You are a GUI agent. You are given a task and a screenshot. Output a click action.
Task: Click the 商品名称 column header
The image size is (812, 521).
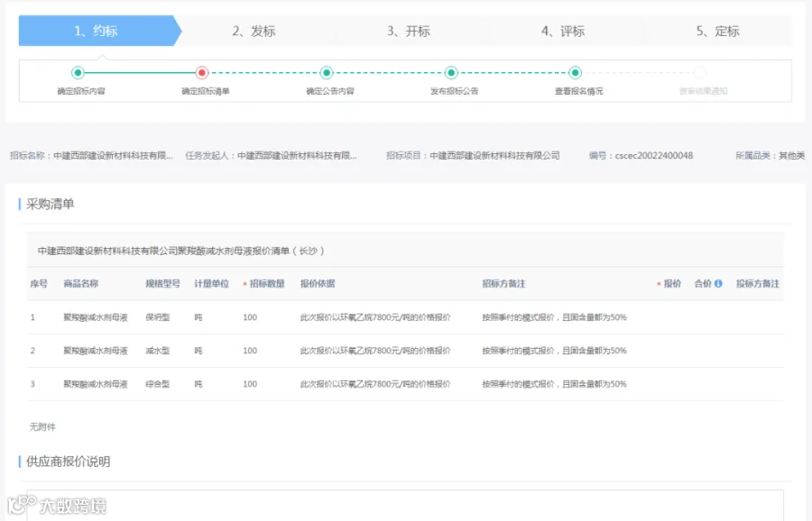[81, 284]
